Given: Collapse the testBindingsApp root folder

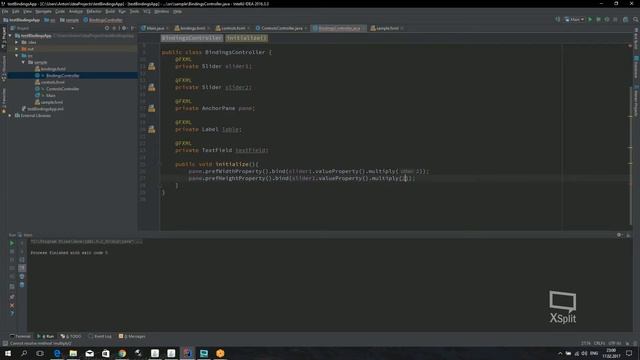Looking at the screenshot, I should (x=10, y=36).
